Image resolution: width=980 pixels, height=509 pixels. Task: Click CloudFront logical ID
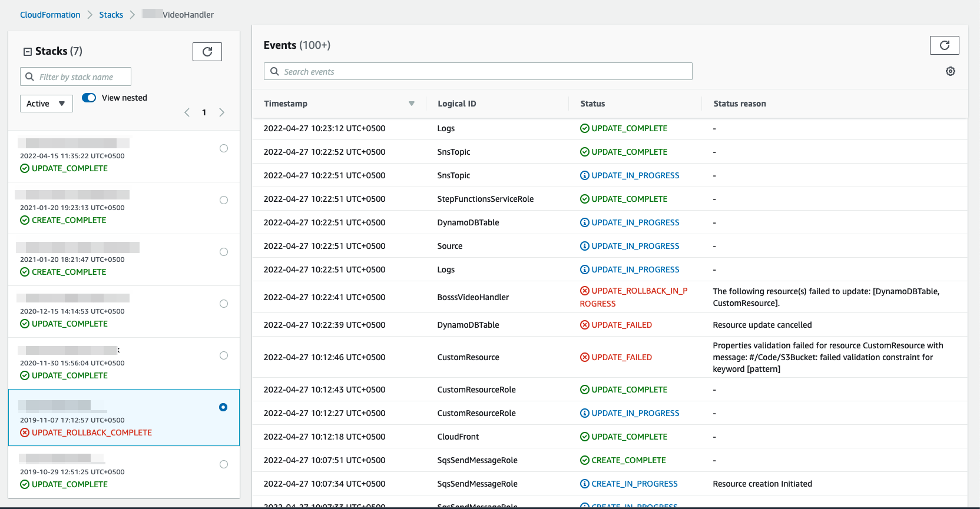458,437
